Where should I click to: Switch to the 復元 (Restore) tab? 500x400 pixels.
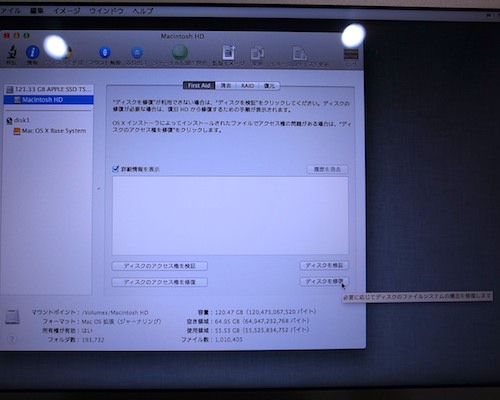(269, 86)
